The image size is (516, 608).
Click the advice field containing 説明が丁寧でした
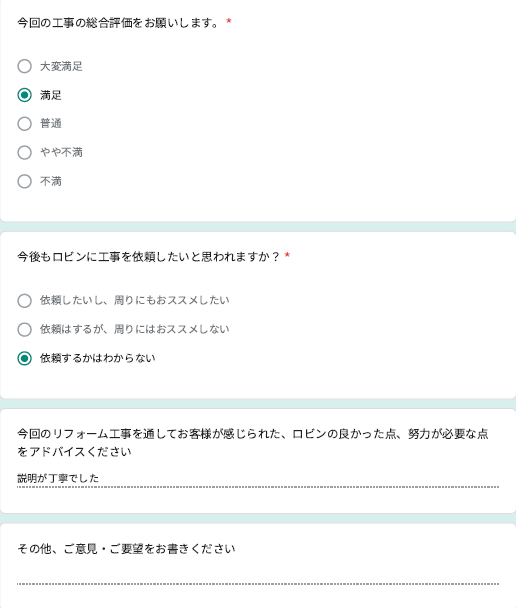(258, 478)
